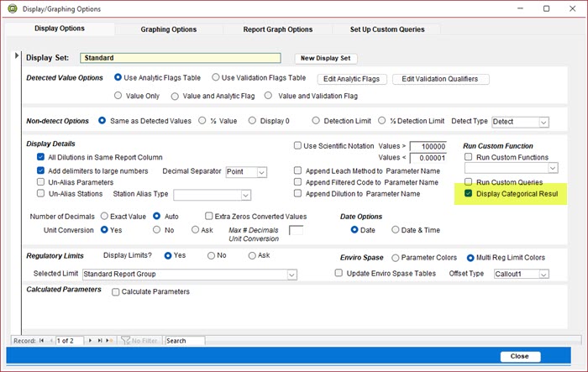Click the record Search box
The height and width of the screenshot is (372, 588).
(185, 340)
